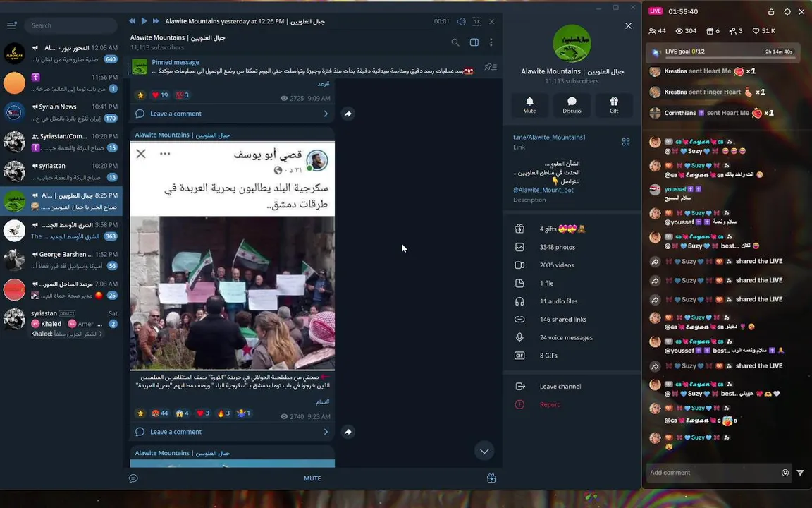Click audience count 44 icon in LIVE
Viewport: 812px width, 508px height.
657,31
